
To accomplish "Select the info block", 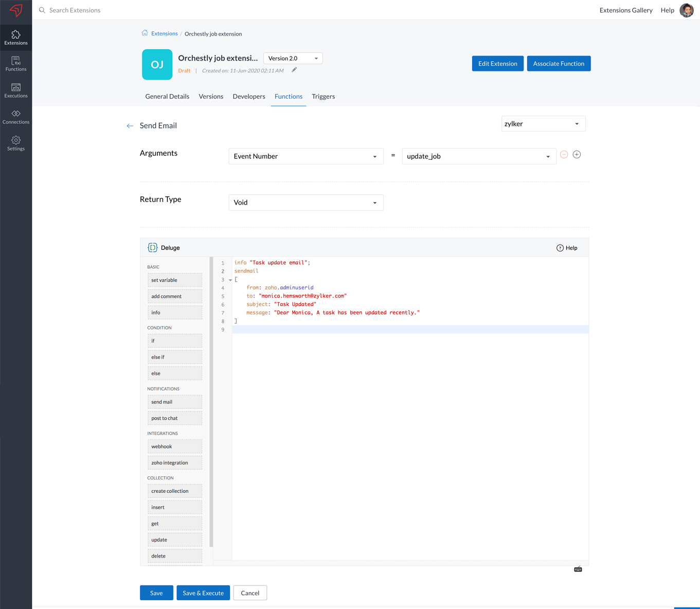I will pos(175,312).
